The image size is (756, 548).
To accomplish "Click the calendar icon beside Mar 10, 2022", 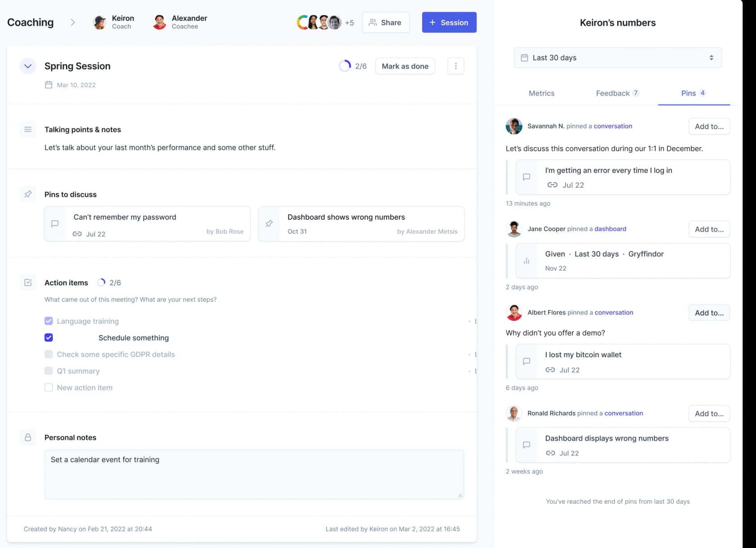I will pyautogui.click(x=49, y=85).
